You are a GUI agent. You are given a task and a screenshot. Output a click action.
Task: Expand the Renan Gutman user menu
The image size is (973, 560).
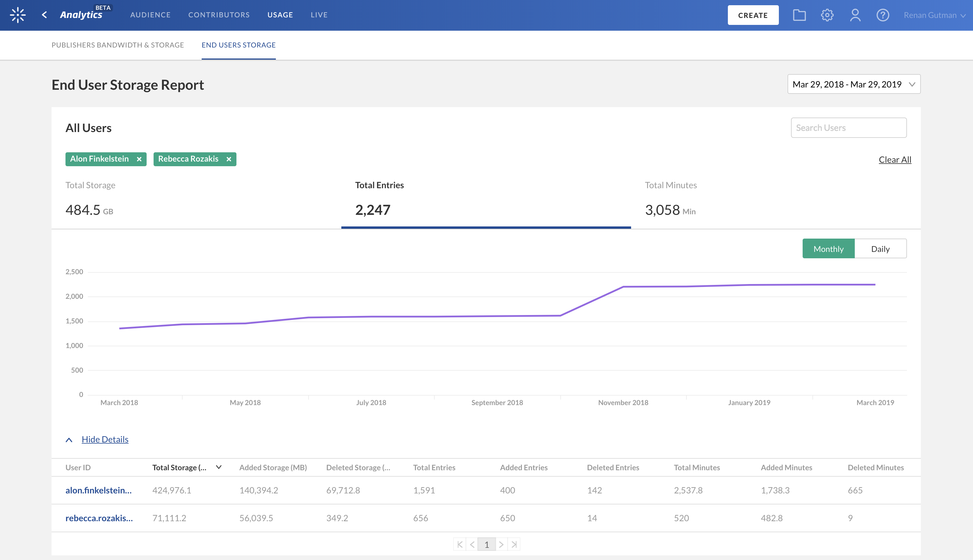click(x=934, y=15)
